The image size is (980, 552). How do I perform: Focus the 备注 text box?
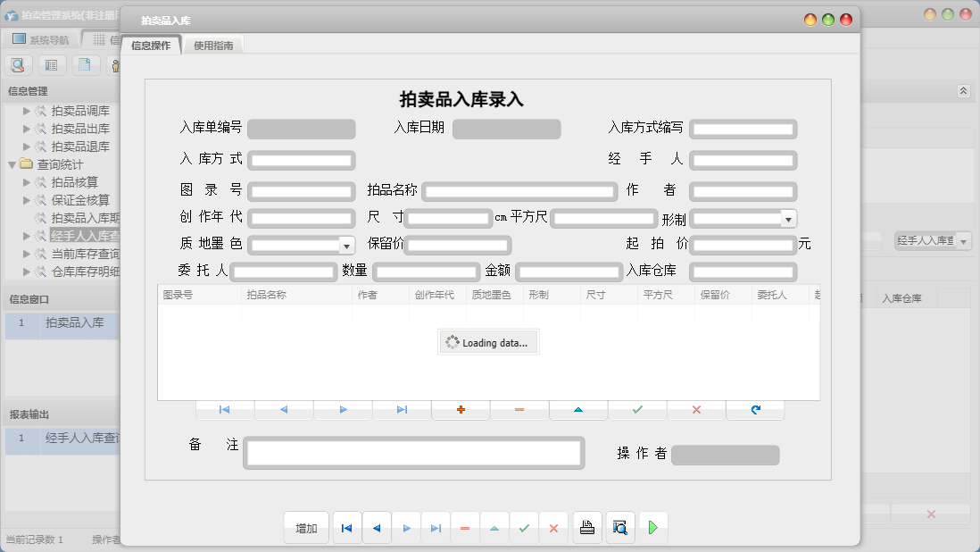coord(414,453)
